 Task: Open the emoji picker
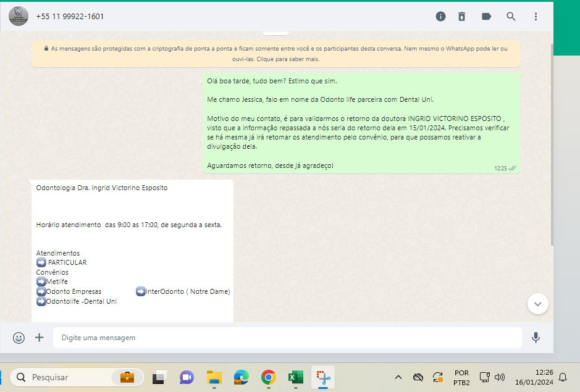coord(19,338)
